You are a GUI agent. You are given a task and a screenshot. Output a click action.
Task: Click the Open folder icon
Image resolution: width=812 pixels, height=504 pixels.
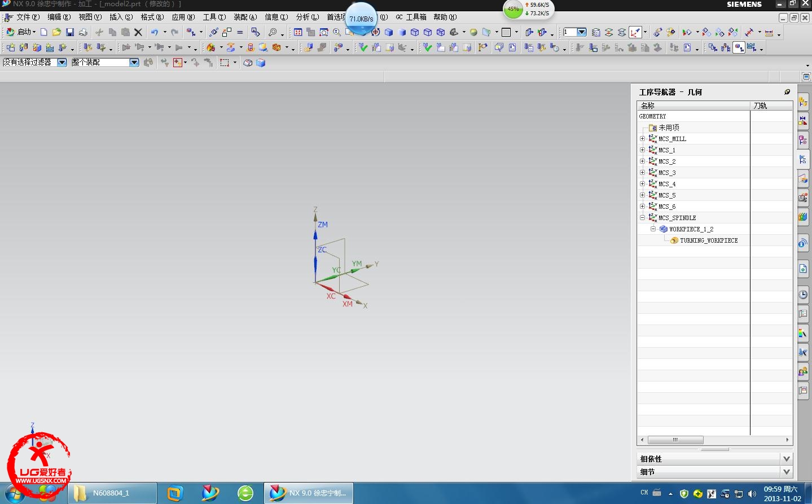click(56, 32)
